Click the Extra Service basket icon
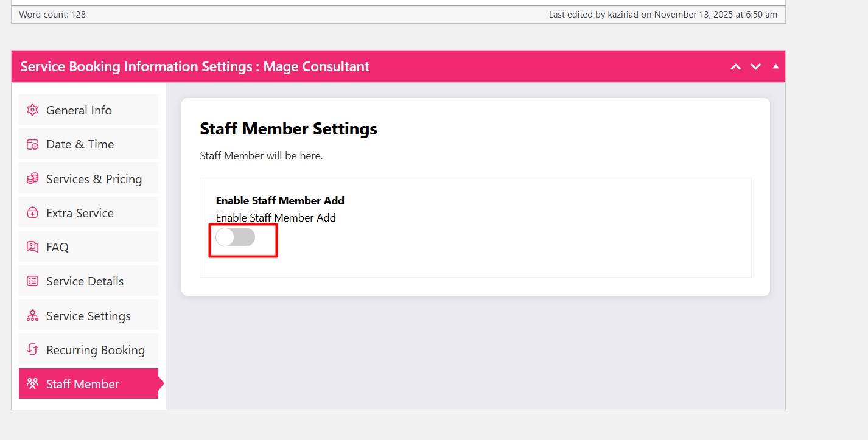This screenshot has height=440, width=868. 32,213
